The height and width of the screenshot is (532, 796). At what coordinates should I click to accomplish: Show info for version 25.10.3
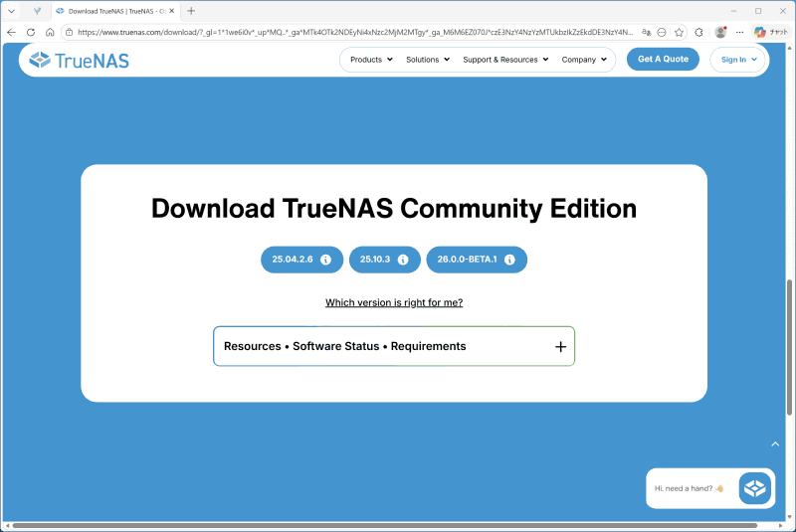pyautogui.click(x=403, y=260)
